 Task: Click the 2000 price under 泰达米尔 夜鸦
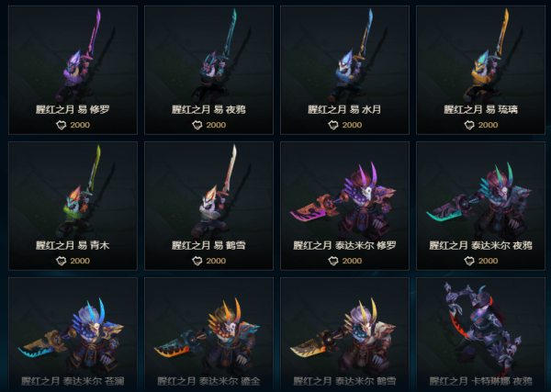pyautogui.click(x=489, y=261)
